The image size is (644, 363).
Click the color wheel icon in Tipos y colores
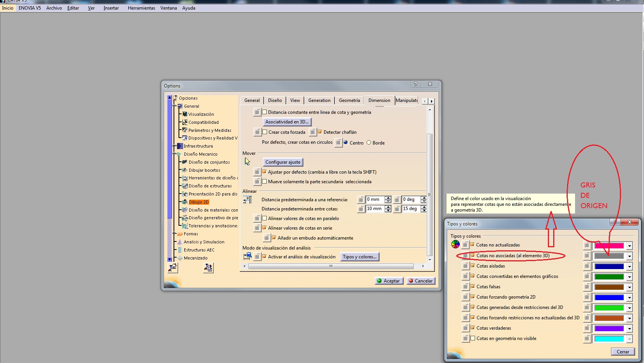(x=455, y=244)
